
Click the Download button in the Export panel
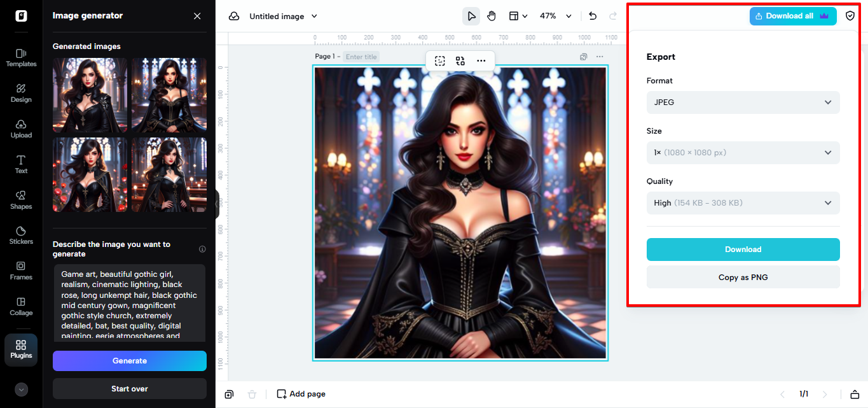(x=743, y=249)
